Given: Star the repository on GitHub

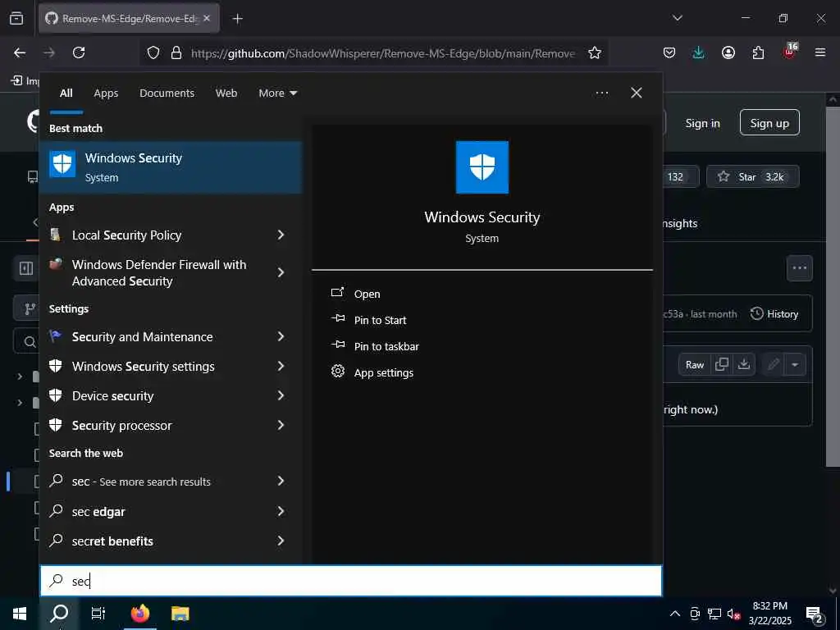Looking at the screenshot, I should click(752, 177).
